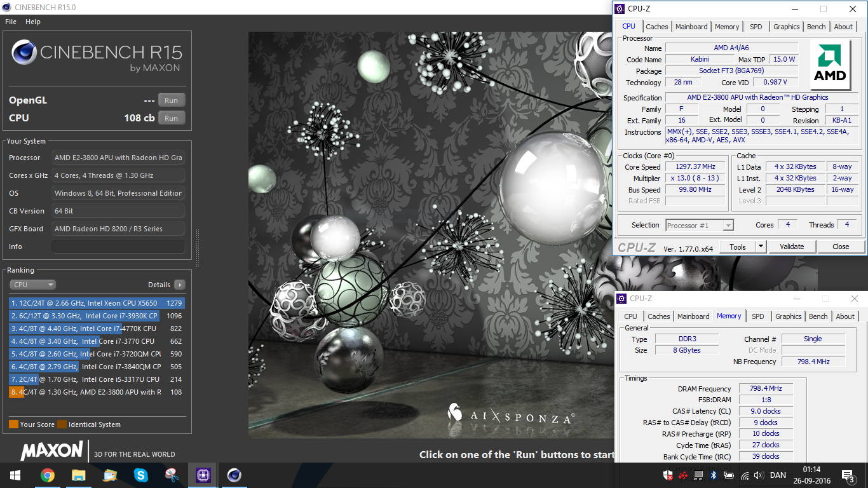Click the Details arrow button in Ranking
This screenshot has height=488, width=868.
click(180, 285)
